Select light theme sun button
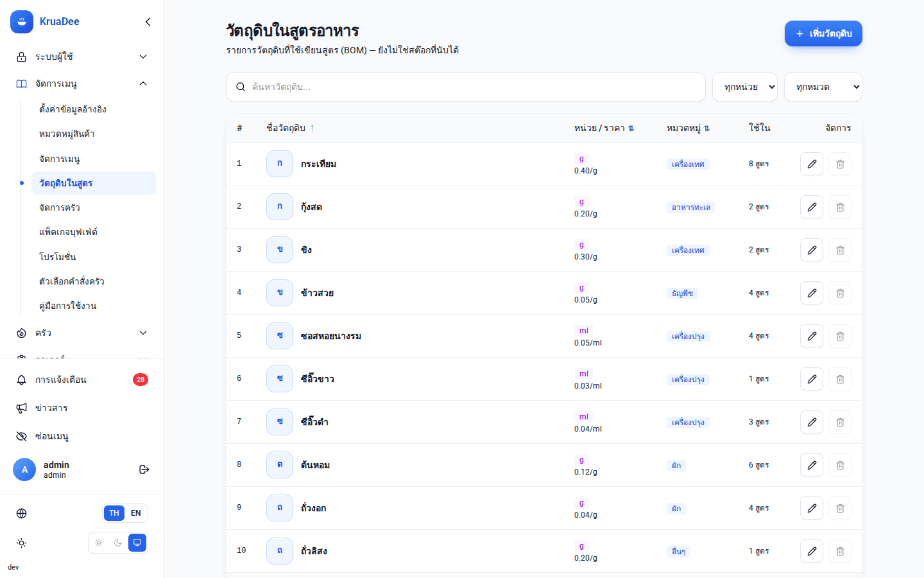Screen dimensions: 924x578 click(99, 543)
